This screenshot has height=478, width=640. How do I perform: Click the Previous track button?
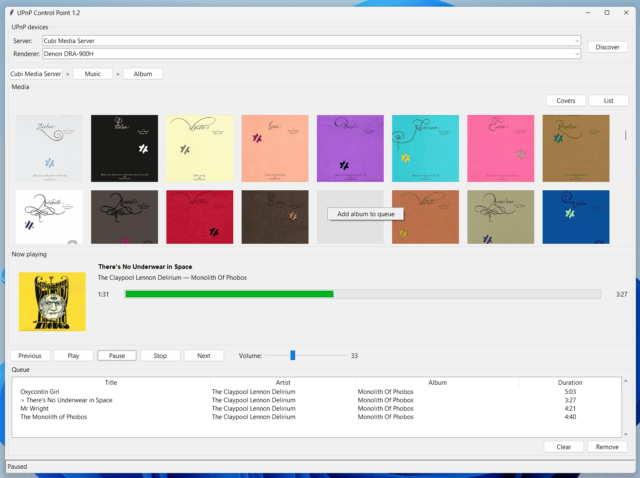coord(30,356)
